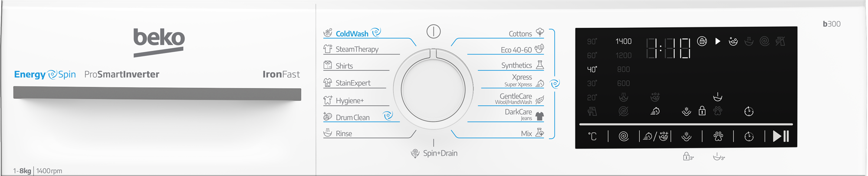Tap the door lock indicator on display
The height and width of the screenshot is (176, 868).
click(x=702, y=41)
